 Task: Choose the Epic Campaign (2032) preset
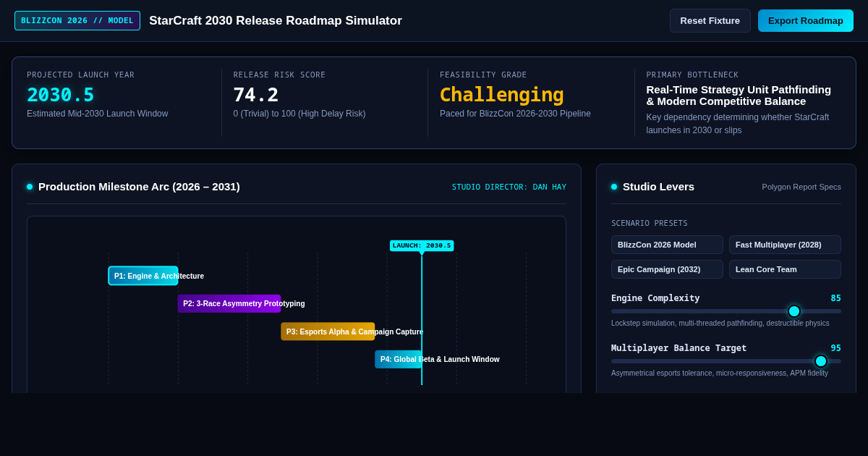[667, 269]
